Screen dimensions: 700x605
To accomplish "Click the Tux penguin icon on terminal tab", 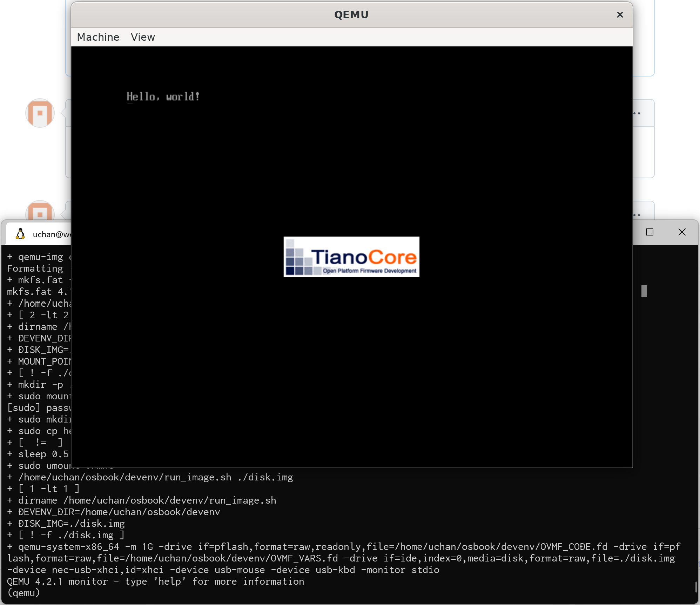I will pyautogui.click(x=21, y=234).
